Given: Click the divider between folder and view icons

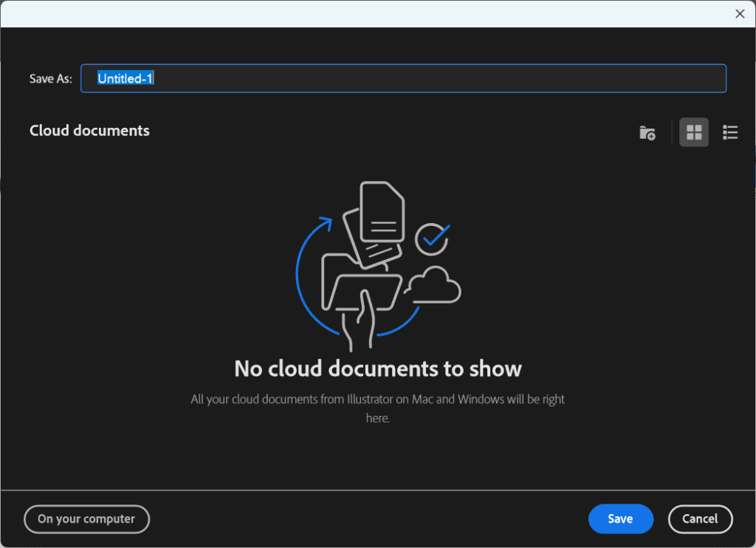Looking at the screenshot, I should tap(671, 133).
